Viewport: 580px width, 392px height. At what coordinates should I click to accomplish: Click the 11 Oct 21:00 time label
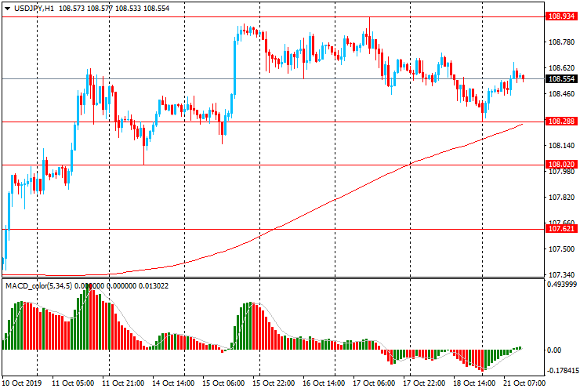click(123, 383)
